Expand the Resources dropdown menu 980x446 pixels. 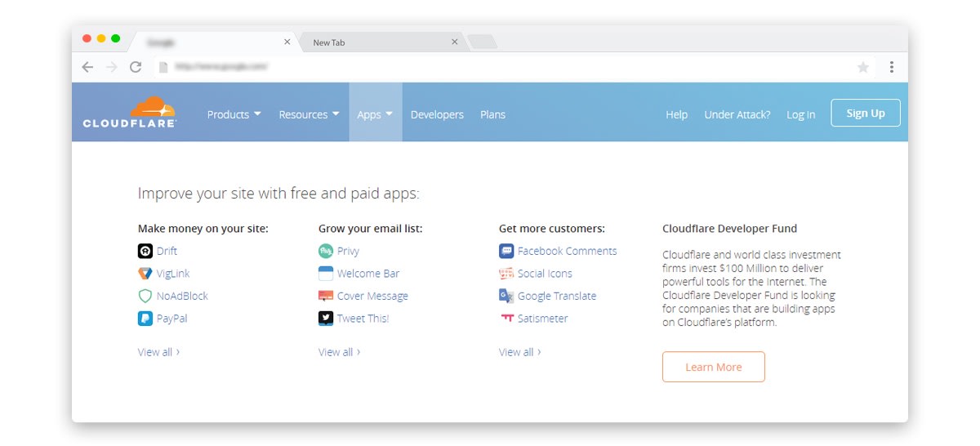(x=309, y=114)
